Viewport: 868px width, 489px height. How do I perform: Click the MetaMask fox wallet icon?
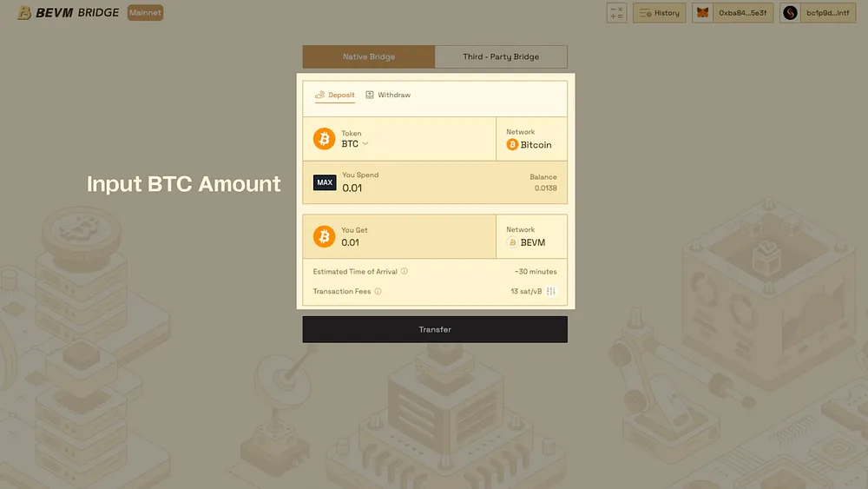[x=703, y=13]
